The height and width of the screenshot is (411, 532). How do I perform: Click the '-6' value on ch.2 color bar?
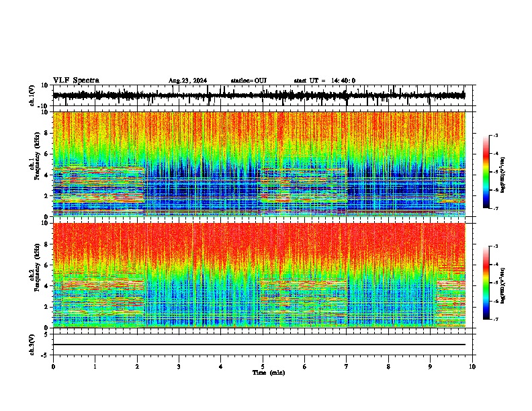pyautogui.click(x=496, y=301)
